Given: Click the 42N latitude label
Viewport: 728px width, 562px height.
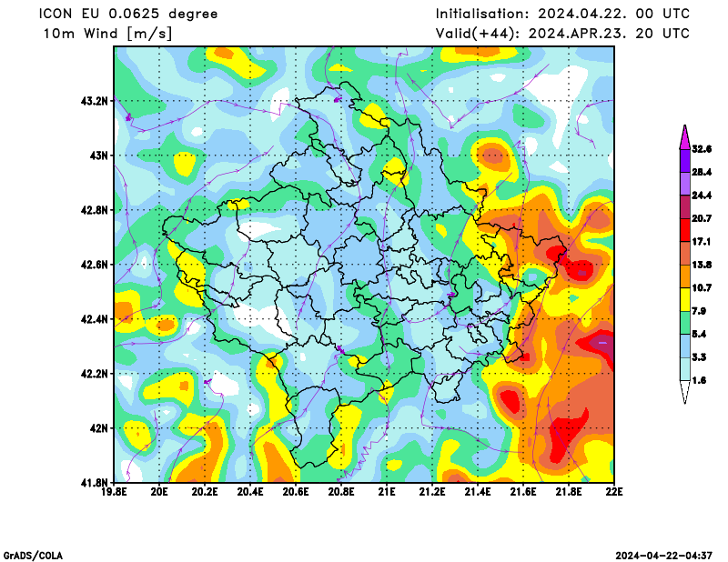Looking at the screenshot, I should (x=98, y=428).
